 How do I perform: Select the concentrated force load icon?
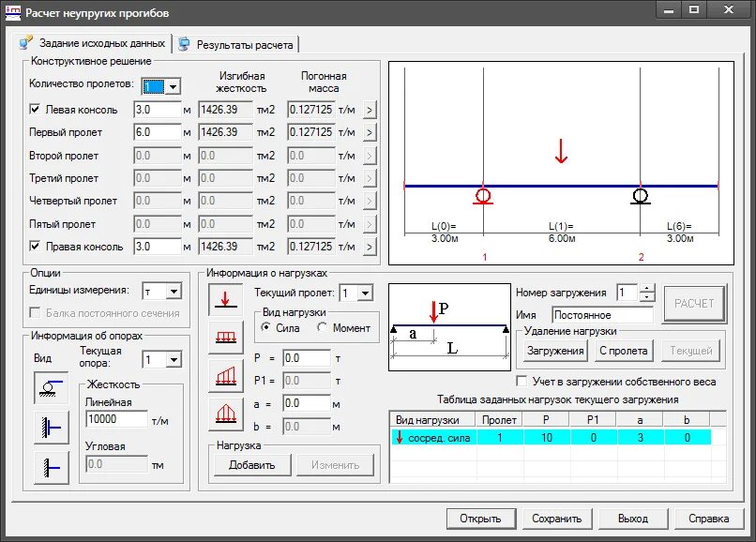pos(226,299)
